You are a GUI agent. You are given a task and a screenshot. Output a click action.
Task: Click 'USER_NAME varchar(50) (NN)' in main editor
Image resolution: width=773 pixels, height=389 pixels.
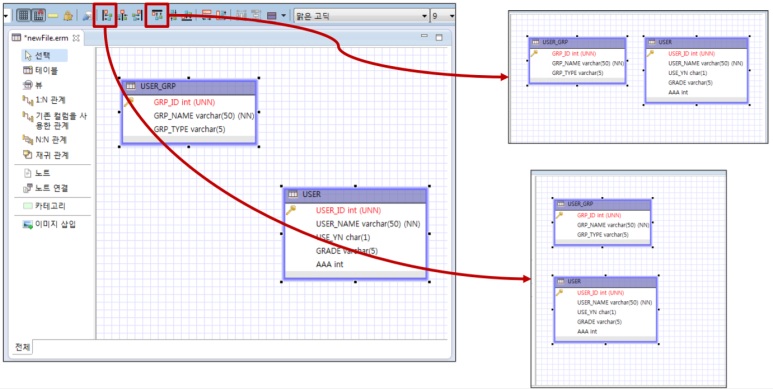[368, 224]
